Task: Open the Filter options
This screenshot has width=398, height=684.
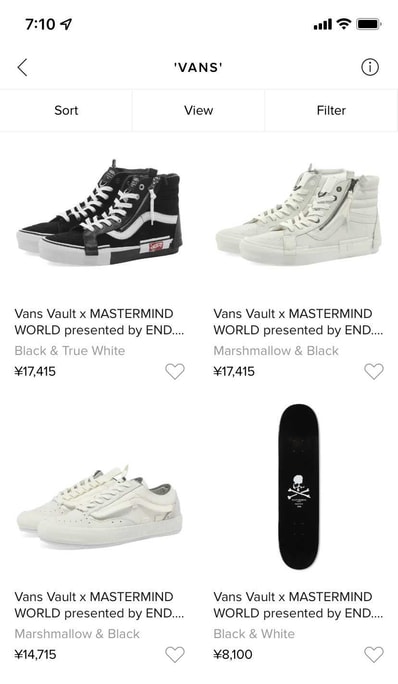Action: click(x=331, y=110)
